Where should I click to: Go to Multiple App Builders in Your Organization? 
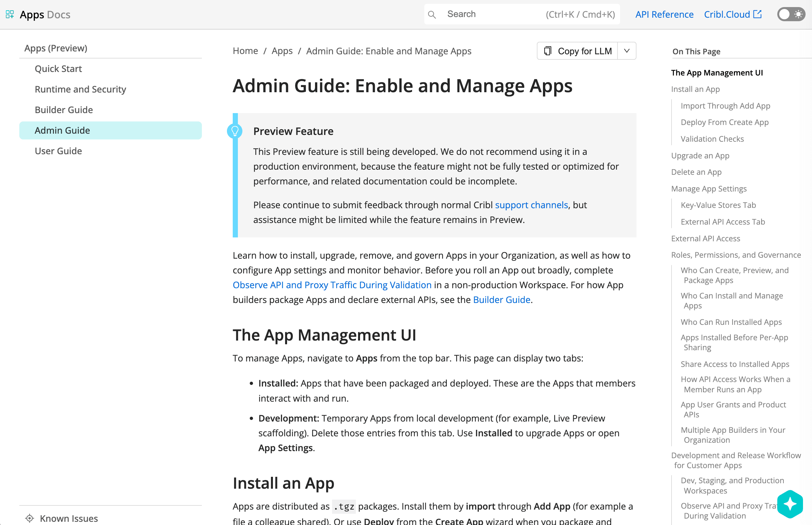733,435
